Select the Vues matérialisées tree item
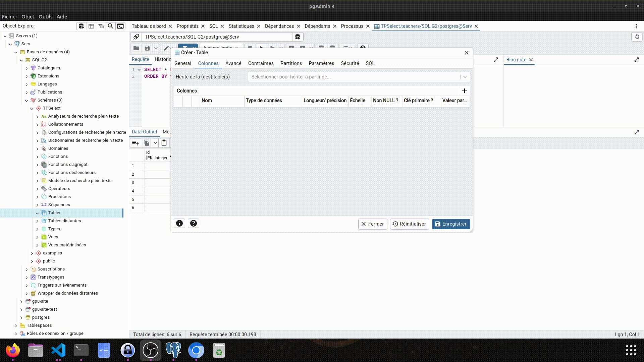644x362 pixels. coord(67,245)
